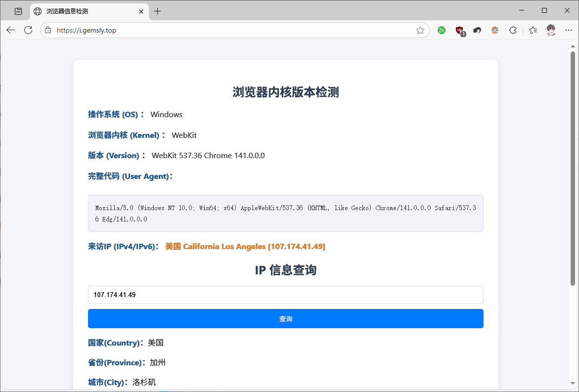Expand the browser Settings and more menu

(x=567, y=30)
